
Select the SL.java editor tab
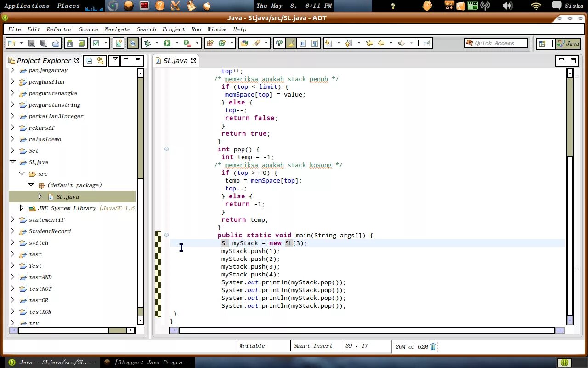pyautogui.click(x=175, y=61)
